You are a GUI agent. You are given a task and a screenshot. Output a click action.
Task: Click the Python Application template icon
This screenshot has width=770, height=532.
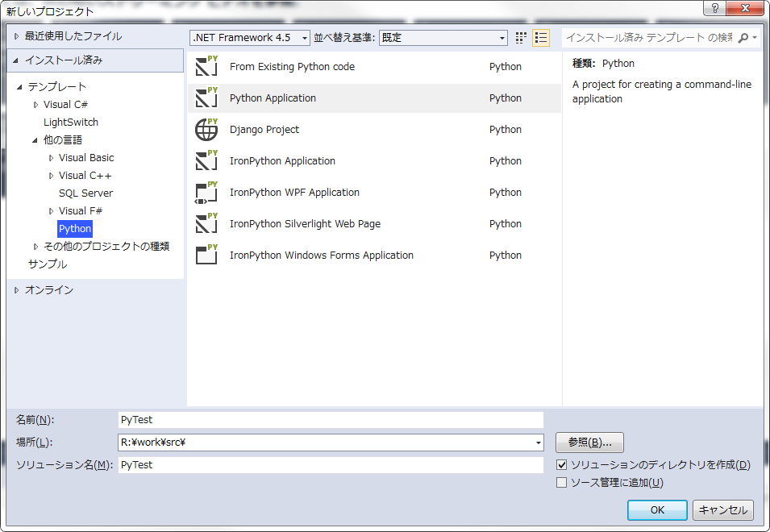click(x=206, y=98)
